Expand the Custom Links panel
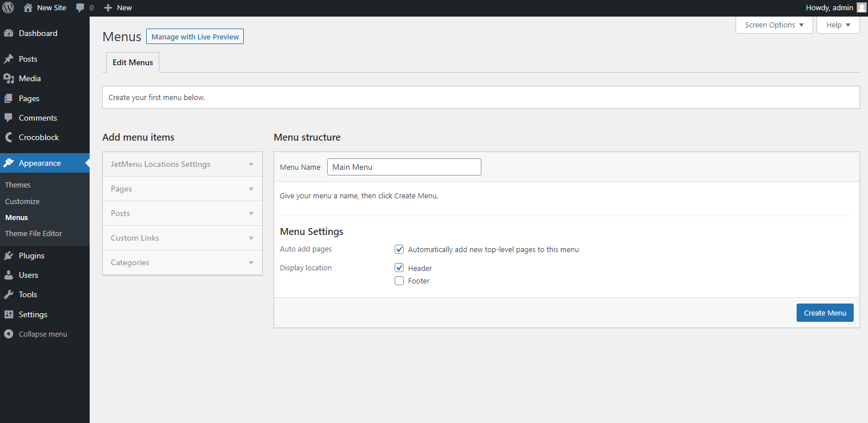Screen dimensions: 868x423 182,238
